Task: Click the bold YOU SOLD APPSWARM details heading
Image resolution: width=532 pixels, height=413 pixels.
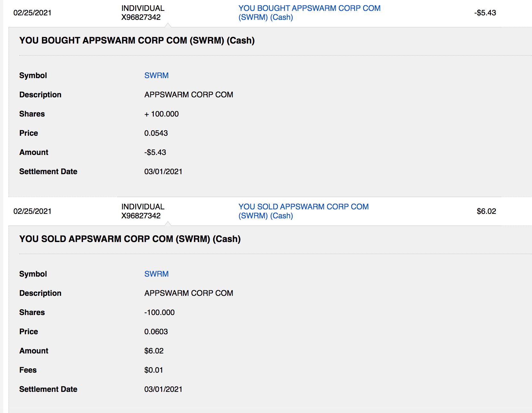Action: click(130, 239)
